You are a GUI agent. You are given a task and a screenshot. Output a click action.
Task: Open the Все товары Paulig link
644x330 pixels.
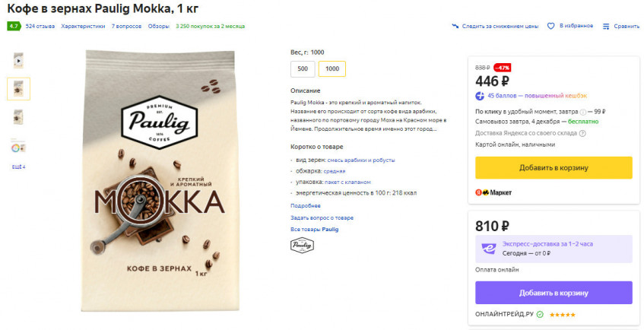tap(314, 229)
